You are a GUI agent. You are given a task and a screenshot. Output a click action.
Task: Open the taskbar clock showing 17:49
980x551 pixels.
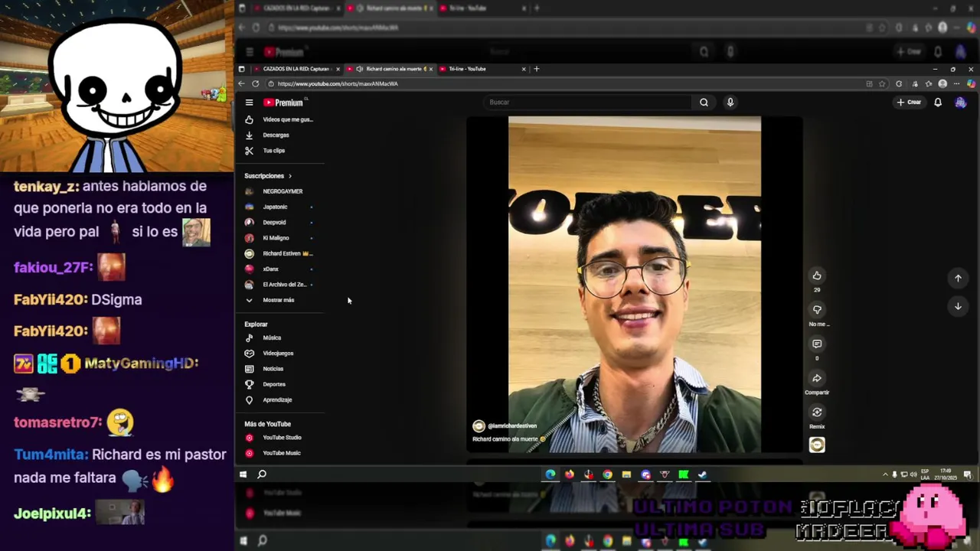[x=946, y=474]
